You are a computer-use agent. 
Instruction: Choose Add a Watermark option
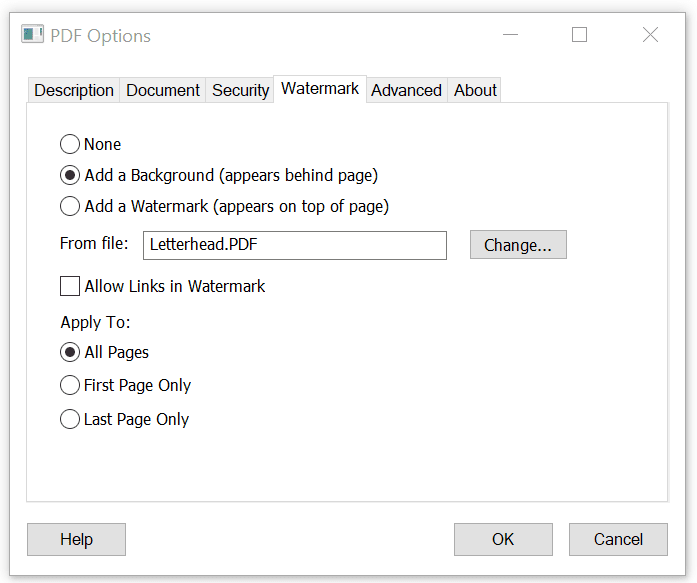[70, 206]
